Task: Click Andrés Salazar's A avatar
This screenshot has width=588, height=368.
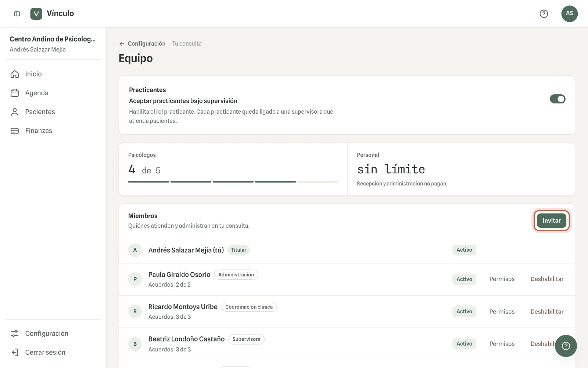Action: pos(135,250)
